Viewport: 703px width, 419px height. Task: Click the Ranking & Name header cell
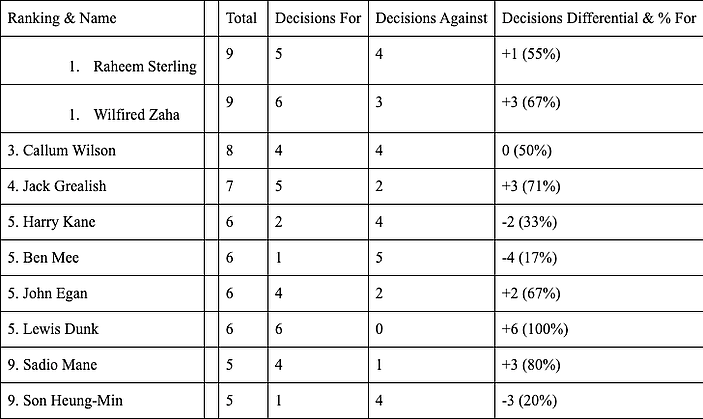(102, 18)
